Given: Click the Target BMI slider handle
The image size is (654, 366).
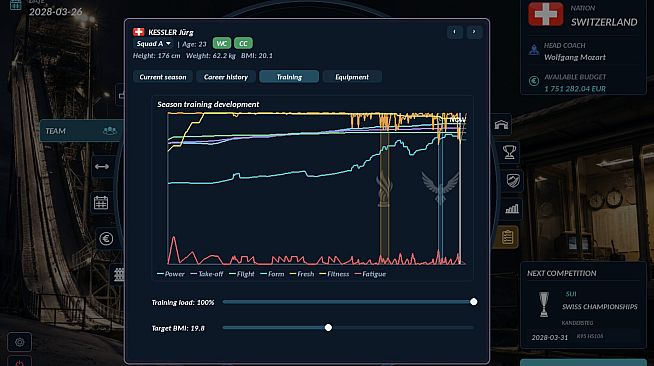Looking at the screenshot, I should click(328, 328).
